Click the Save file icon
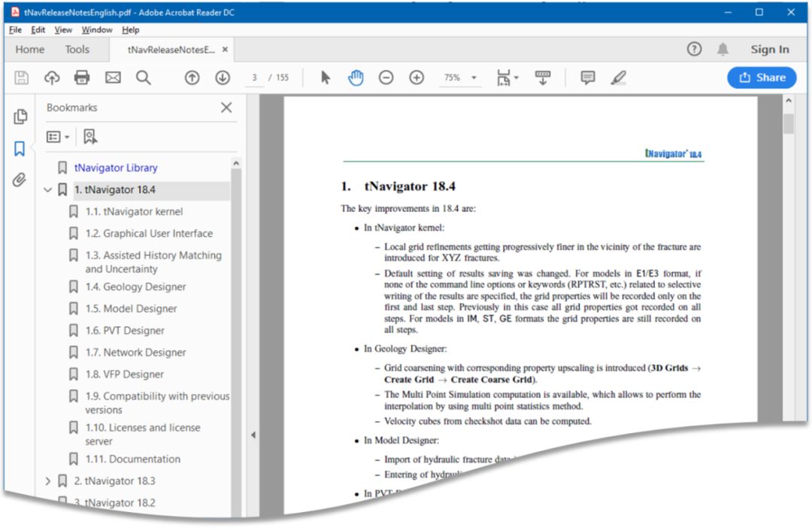Viewport: 812px width, 530px height. point(21,77)
